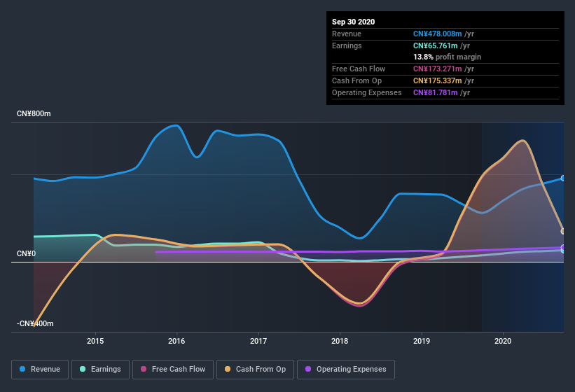Click the 2019 x-axis year label
The height and width of the screenshot is (392, 575).
[422, 341]
